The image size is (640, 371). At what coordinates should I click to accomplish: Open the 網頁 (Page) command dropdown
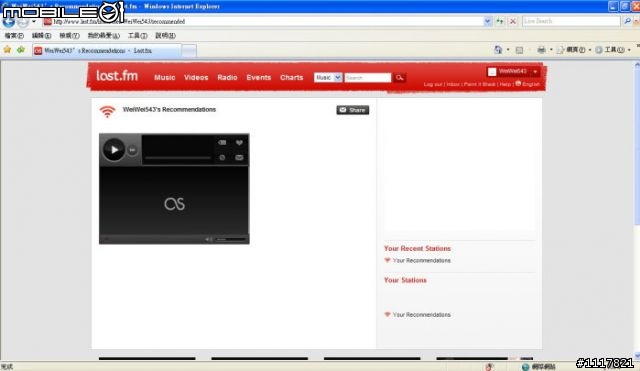click(574, 50)
